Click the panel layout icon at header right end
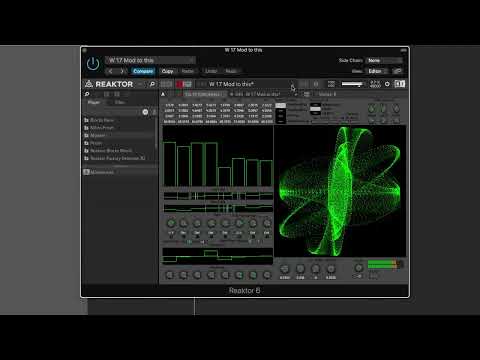 point(400,84)
